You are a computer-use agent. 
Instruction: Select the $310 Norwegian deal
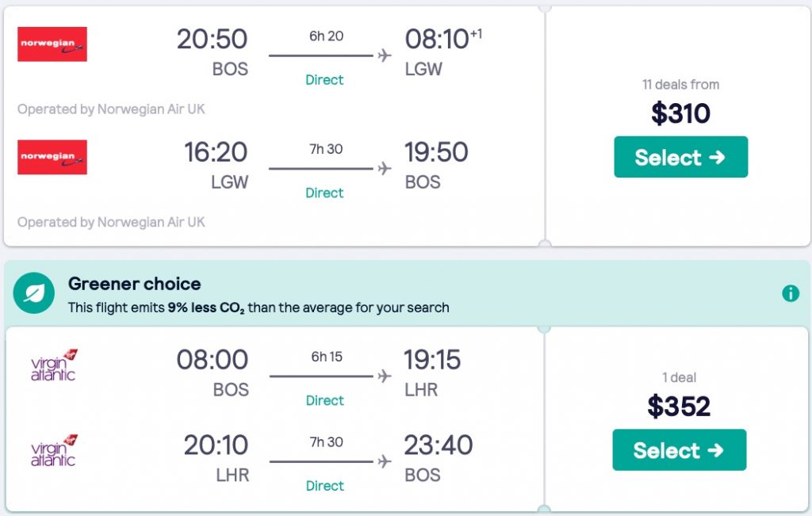[x=680, y=157]
